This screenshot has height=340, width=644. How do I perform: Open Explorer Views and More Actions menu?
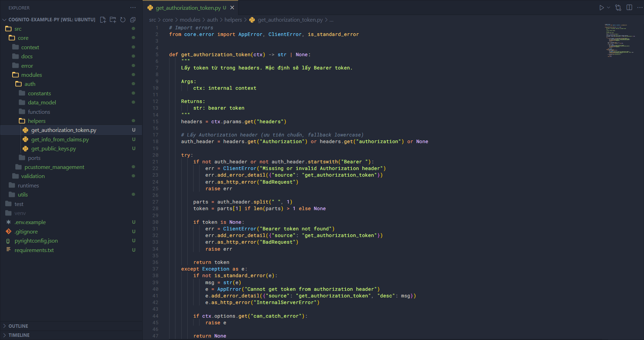click(133, 8)
